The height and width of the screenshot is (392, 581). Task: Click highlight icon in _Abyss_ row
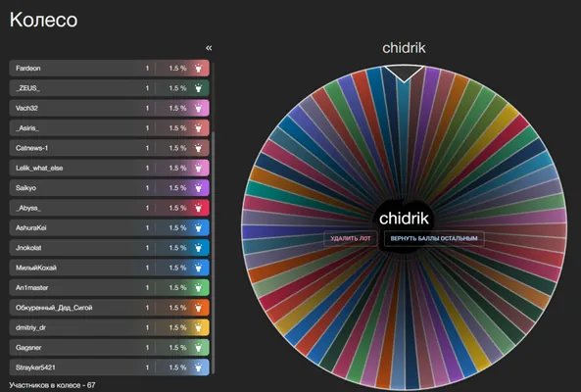[x=198, y=208]
